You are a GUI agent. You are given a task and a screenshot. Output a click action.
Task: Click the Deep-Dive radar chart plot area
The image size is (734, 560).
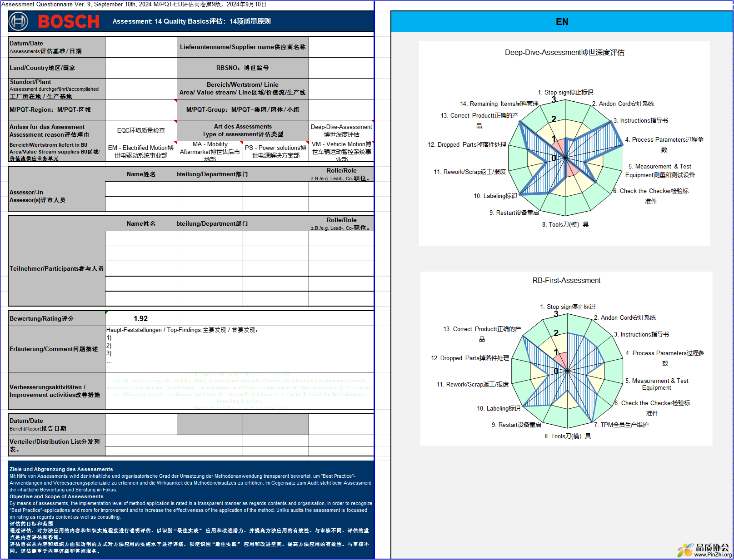coord(565,157)
